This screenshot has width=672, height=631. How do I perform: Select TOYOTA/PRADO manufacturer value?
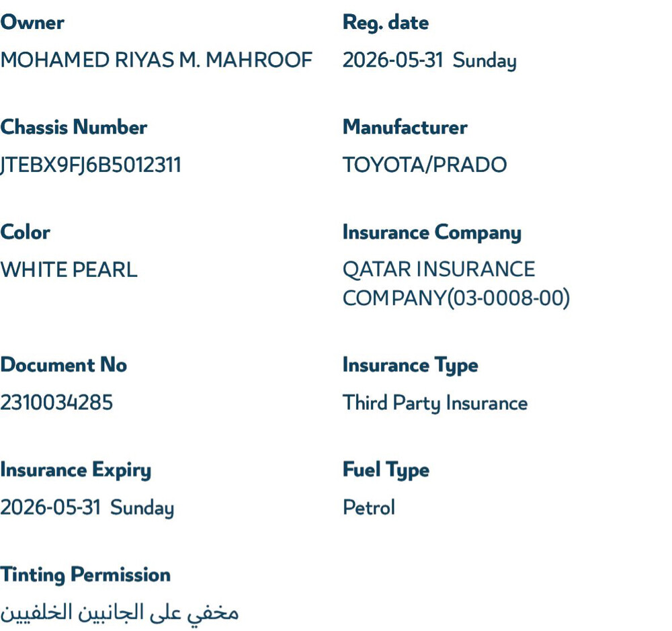click(x=425, y=165)
